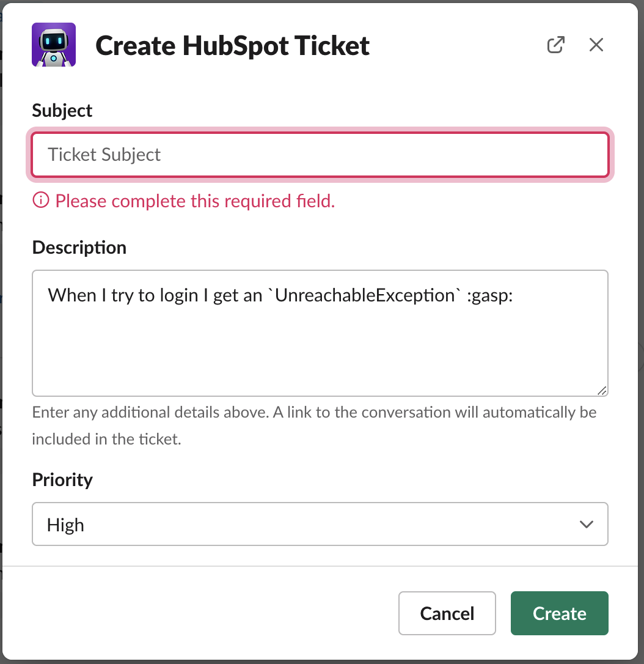Click the Subject field label
The height and width of the screenshot is (664, 644).
click(x=62, y=111)
